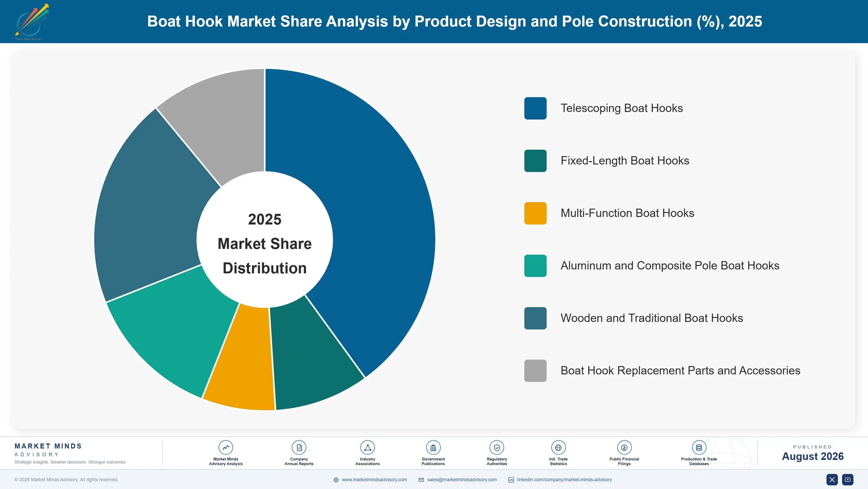Click the Government Publications building icon
868x489 pixels.
pos(433,447)
